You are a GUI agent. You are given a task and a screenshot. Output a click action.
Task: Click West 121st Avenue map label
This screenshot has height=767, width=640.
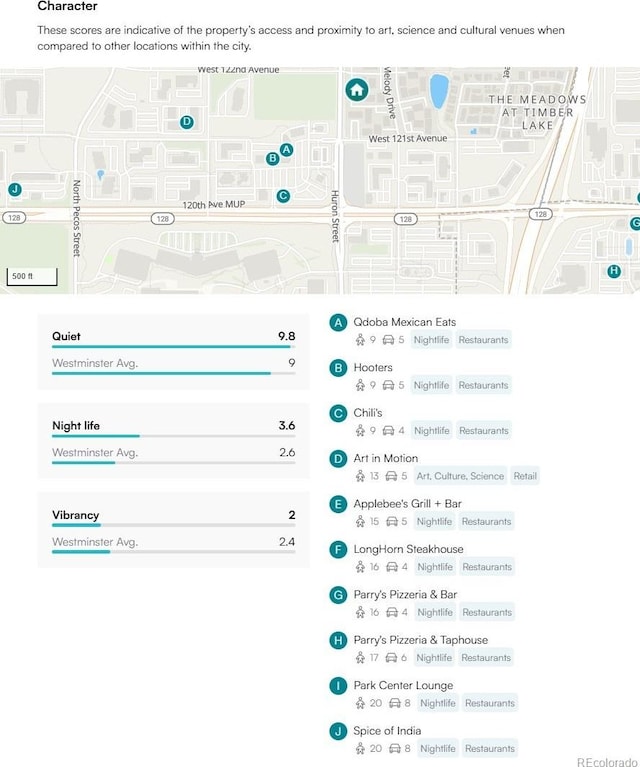tap(408, 139)
